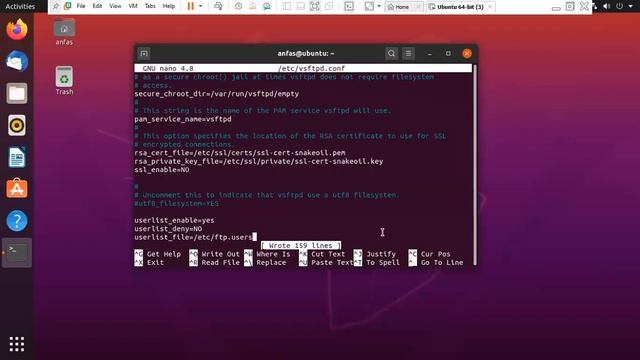Click the Wrote 159 lines status message
This screenshot has height=360, width=640.
[301, 245]
